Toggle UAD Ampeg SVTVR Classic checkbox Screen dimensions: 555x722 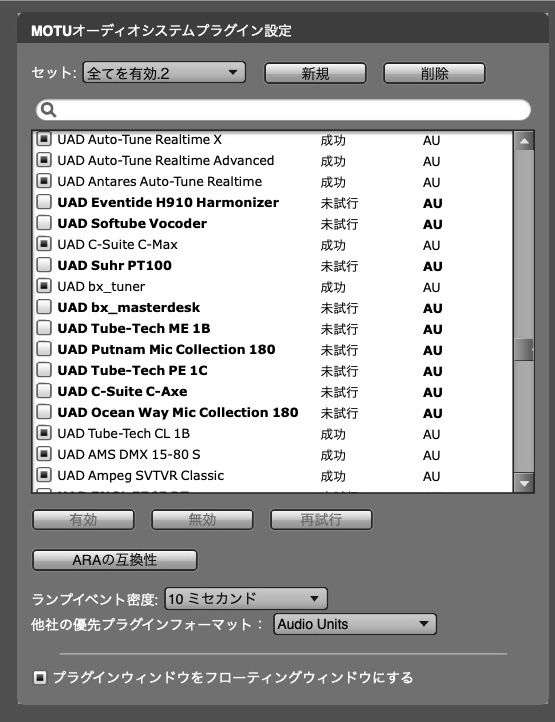pyautogui.click(x=44, y=475)
